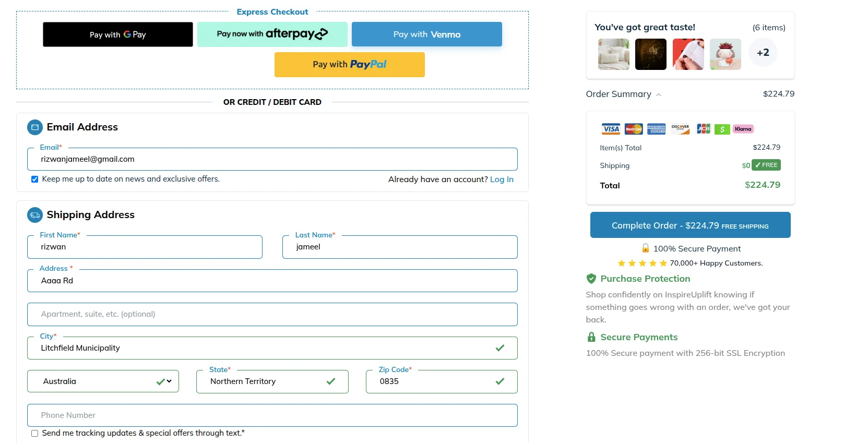Screen dimensions: 868x443
Task: Click the JCB card icon
Action: (x=703, y=129)
